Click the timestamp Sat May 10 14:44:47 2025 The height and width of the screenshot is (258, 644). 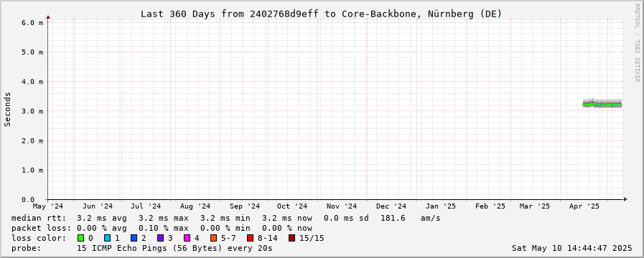click(x=571, y=248)
